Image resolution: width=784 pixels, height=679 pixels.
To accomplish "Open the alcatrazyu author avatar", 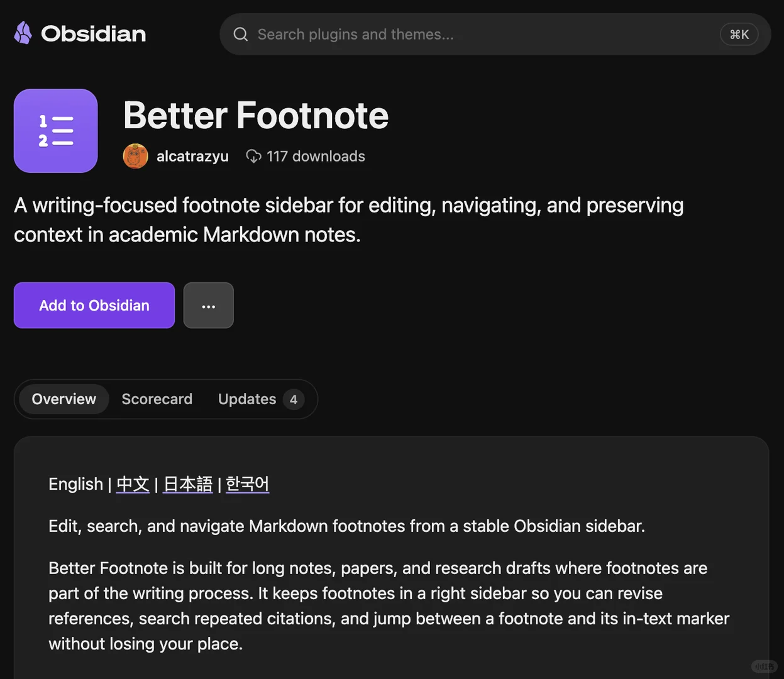I will pyautogui.click(x=135, y=156).
